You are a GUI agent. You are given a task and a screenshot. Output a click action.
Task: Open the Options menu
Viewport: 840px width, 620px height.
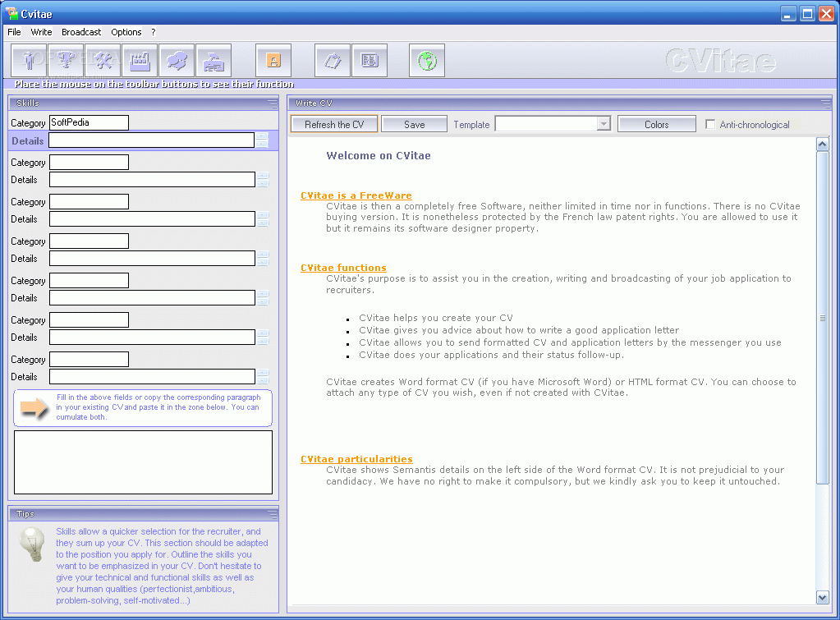click(x=126, y=32)
